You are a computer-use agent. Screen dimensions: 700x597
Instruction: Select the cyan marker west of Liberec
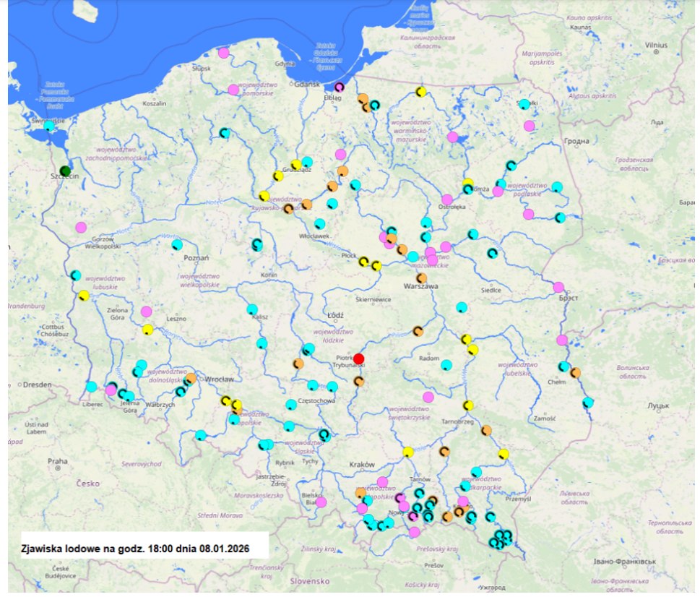tap(91, 386)
